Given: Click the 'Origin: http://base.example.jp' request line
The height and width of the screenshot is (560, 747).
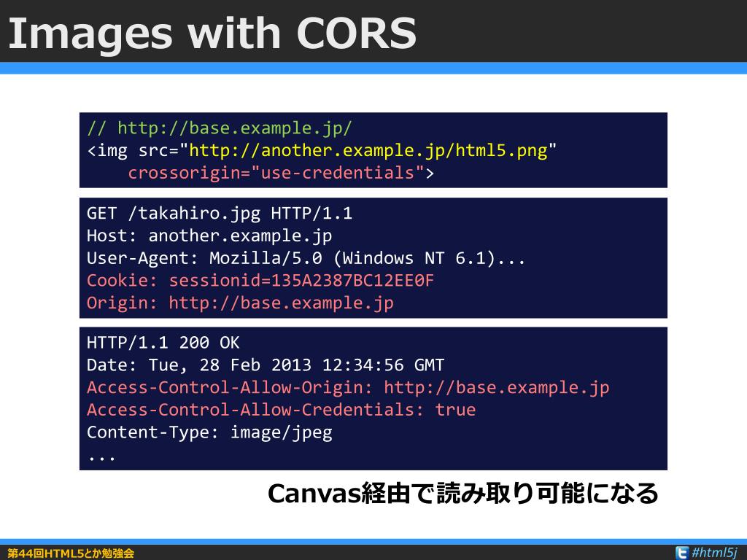Looking at the screenshot, I should (x=240, y=303).
